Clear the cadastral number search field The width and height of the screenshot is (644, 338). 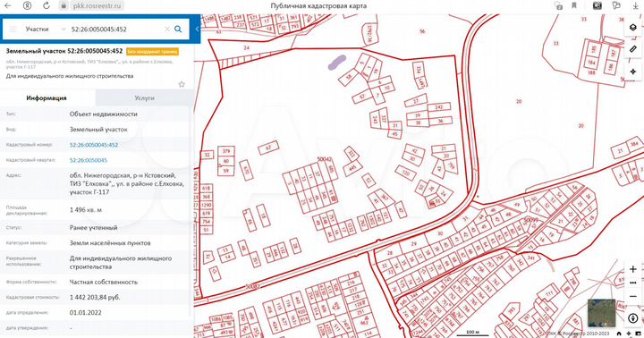(x=167, y=30)
